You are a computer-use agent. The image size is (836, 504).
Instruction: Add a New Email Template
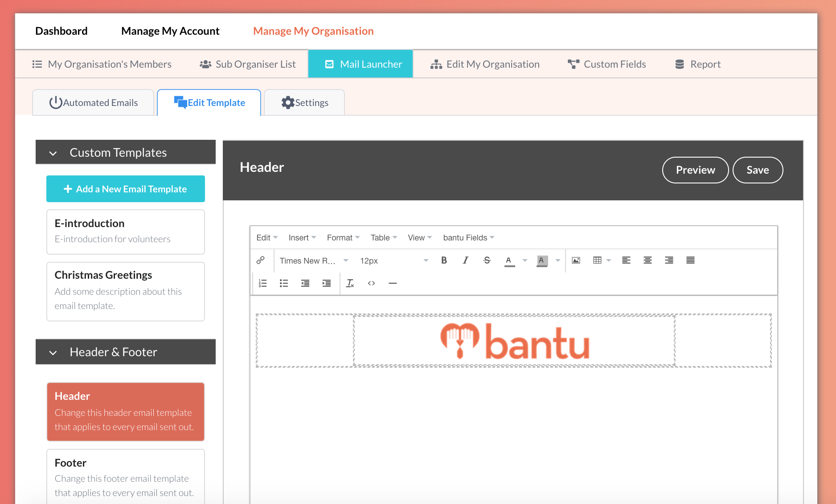[x=126, y=189]
